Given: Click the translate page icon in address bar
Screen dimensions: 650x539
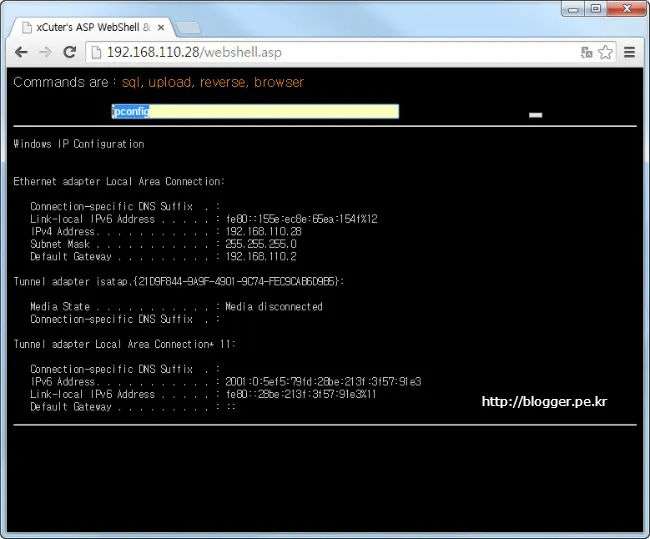Looking at the screenshot, I should pyautogui.click(x=587, y=52).
